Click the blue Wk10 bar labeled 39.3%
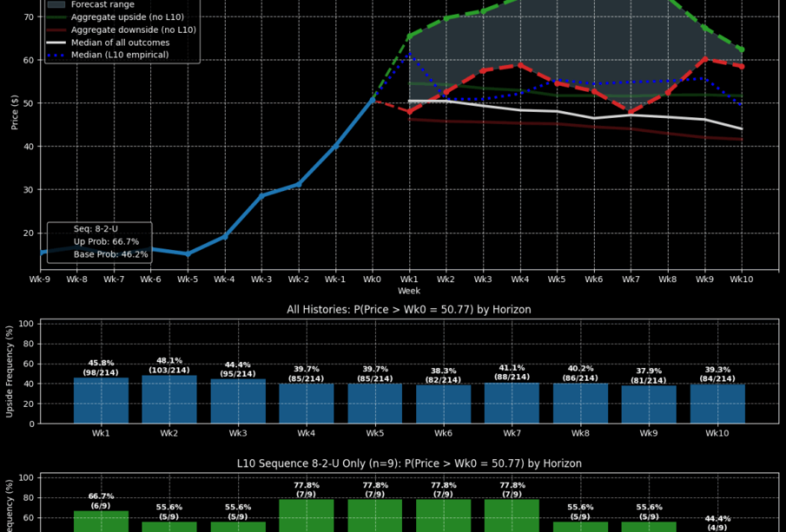The image size is (786, 532). 717,404
